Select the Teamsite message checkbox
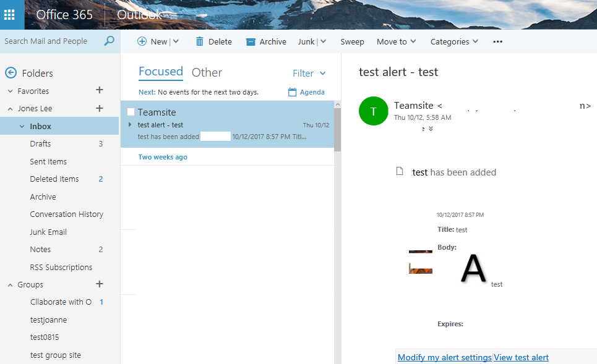This screenshot has height=364, width=597. click(x=131, y=112)
